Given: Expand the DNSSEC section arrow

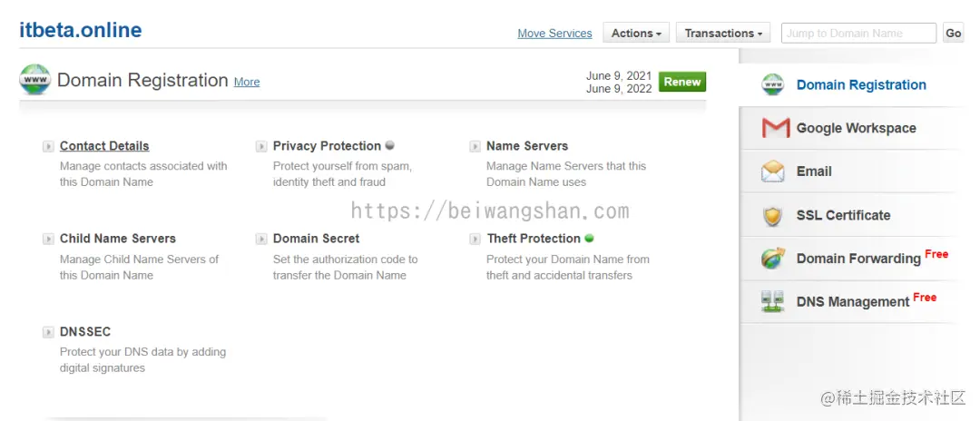Looking at the screenshot, I should point(48,332).
